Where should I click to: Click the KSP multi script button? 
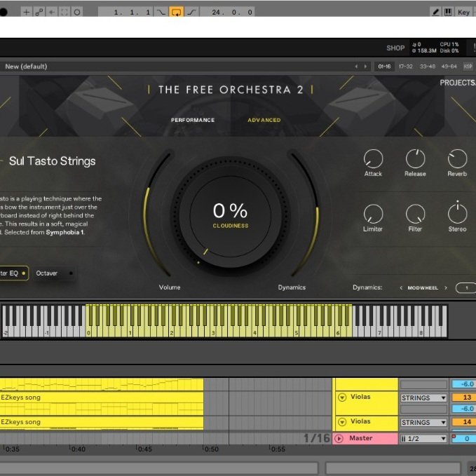(x=468, y=67)
